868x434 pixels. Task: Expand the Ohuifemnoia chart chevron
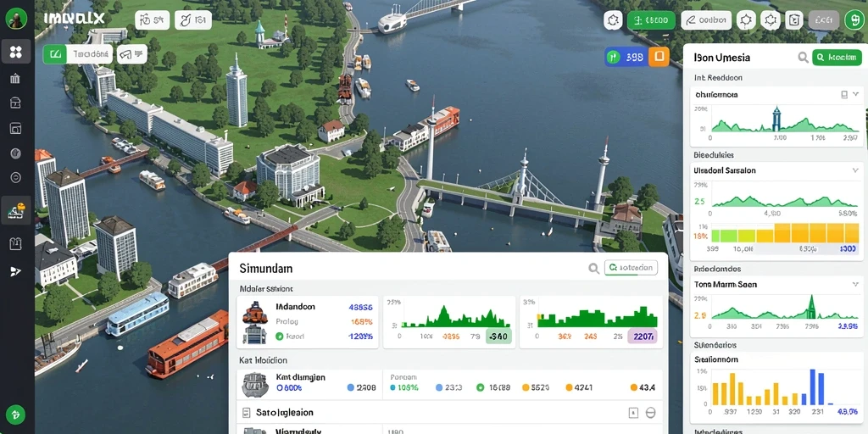tap(856, 95)
